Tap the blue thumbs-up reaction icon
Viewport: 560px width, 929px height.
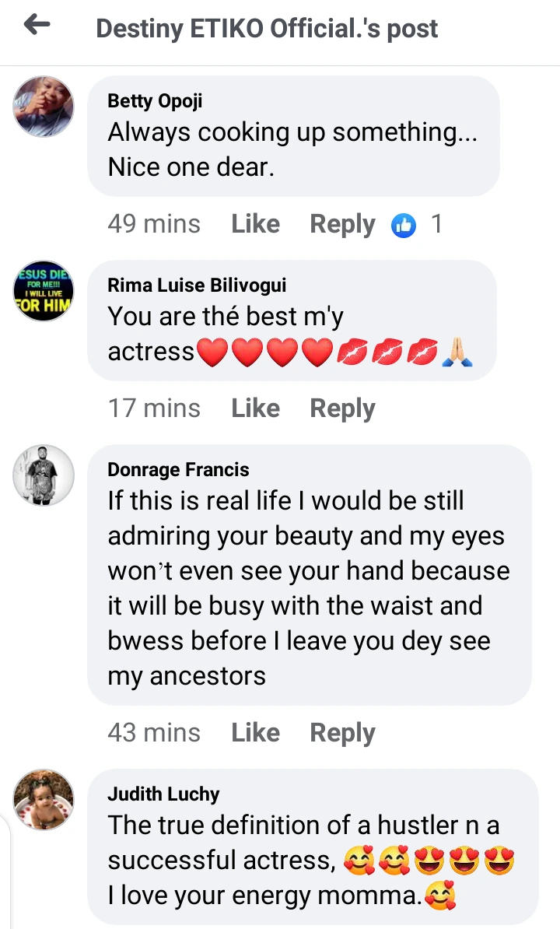click(403, 225)
